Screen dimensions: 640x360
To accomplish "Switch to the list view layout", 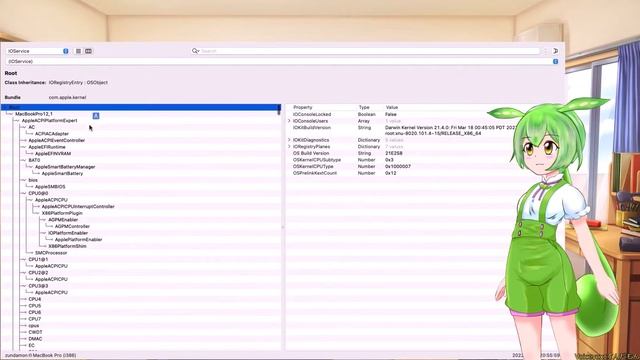I will 78,51.
